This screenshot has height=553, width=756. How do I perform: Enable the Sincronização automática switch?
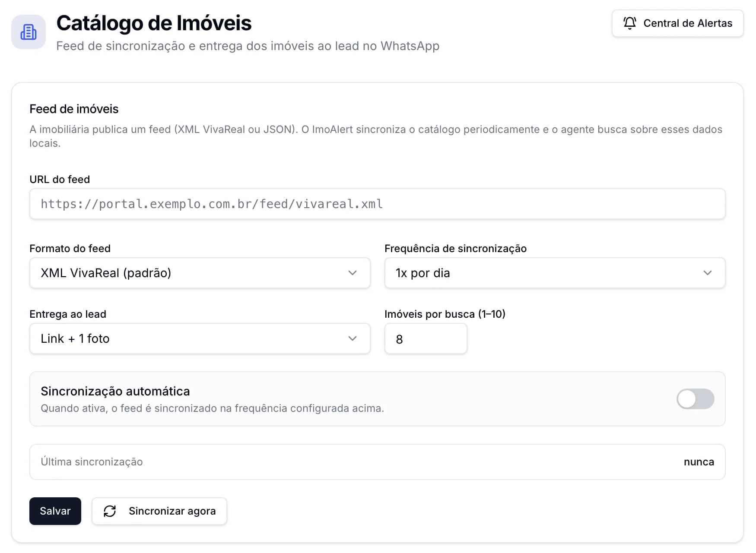695,399
